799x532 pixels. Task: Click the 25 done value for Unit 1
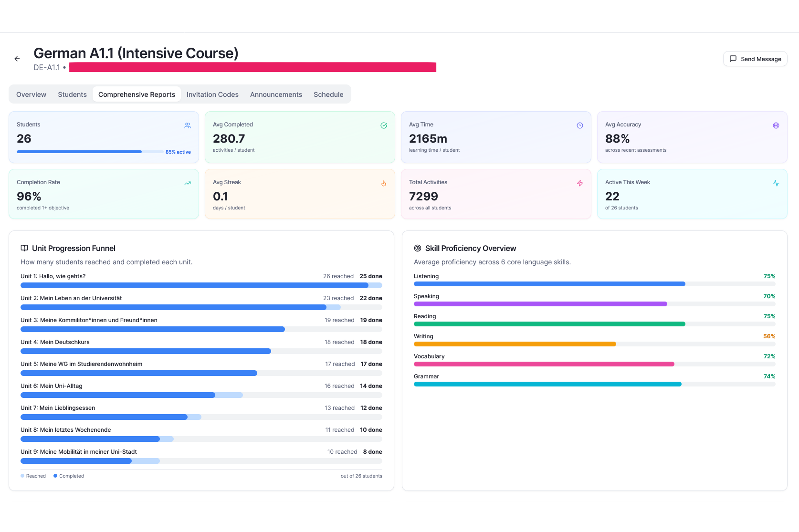(x=371, y=276)
